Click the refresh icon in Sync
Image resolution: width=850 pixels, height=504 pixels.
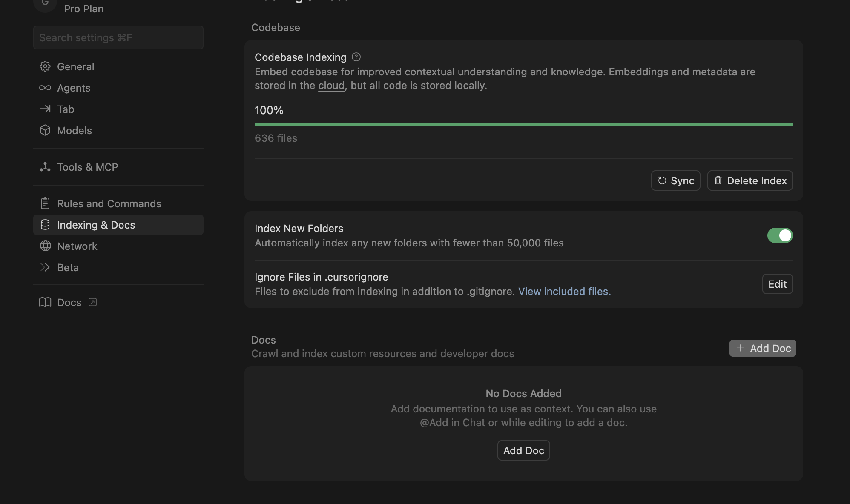[662, 180]
